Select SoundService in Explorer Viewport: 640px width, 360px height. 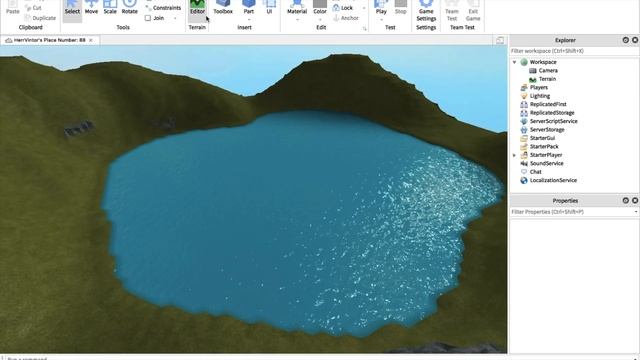click(x=546, y=163)
